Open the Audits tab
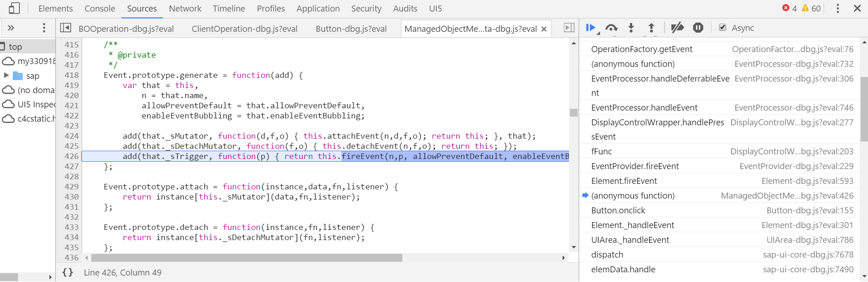 pos(405,8)
